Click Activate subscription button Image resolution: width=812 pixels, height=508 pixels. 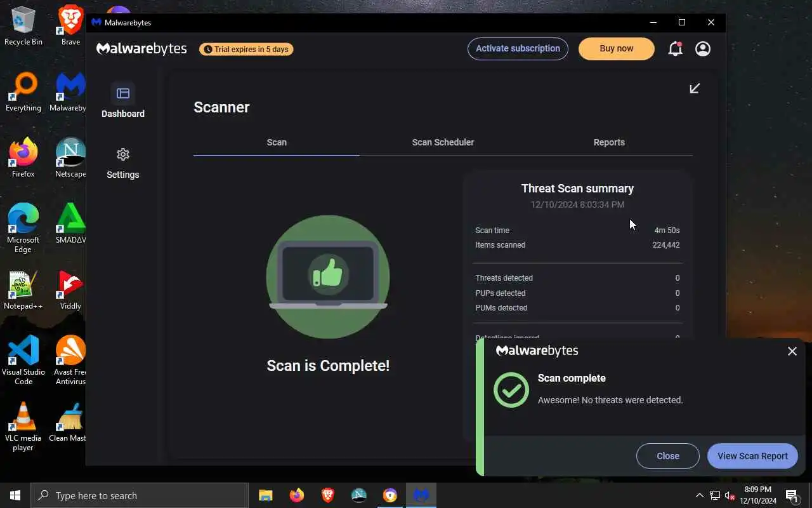point(518,49)
